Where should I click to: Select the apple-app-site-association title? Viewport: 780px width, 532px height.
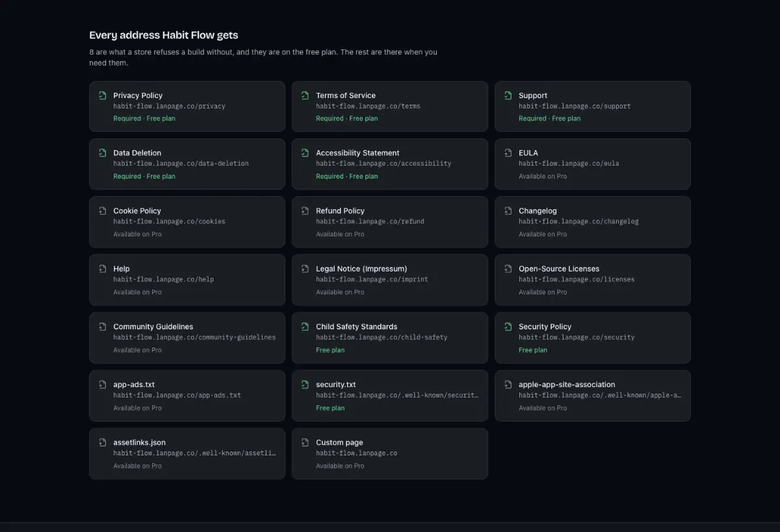tap(567, 385)
